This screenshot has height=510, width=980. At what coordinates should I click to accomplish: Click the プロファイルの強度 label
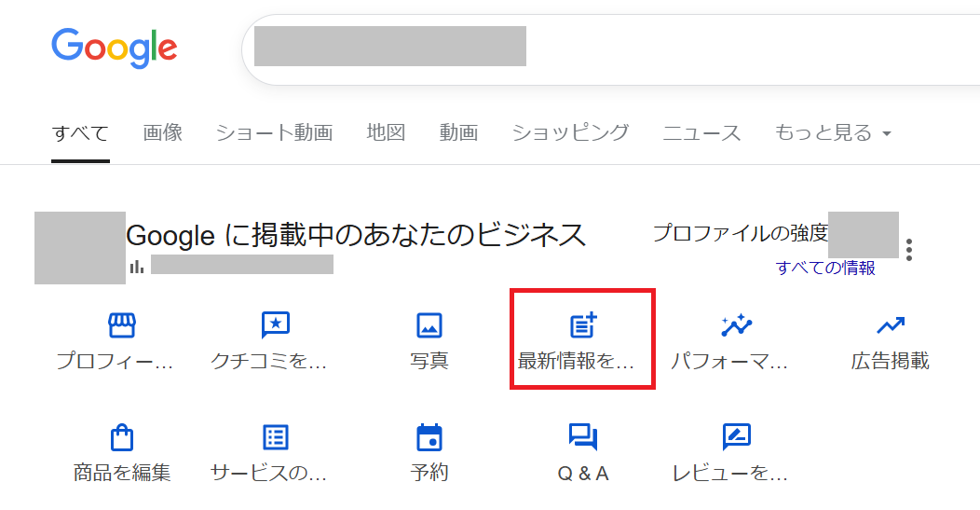pyautogui.click(x=740, y=233)
